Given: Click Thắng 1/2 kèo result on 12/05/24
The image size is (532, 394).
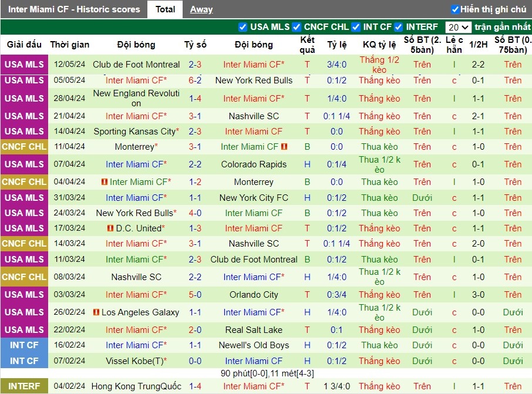Looking at the screenshot, I should pyautogui.click(x=379, y=65).
